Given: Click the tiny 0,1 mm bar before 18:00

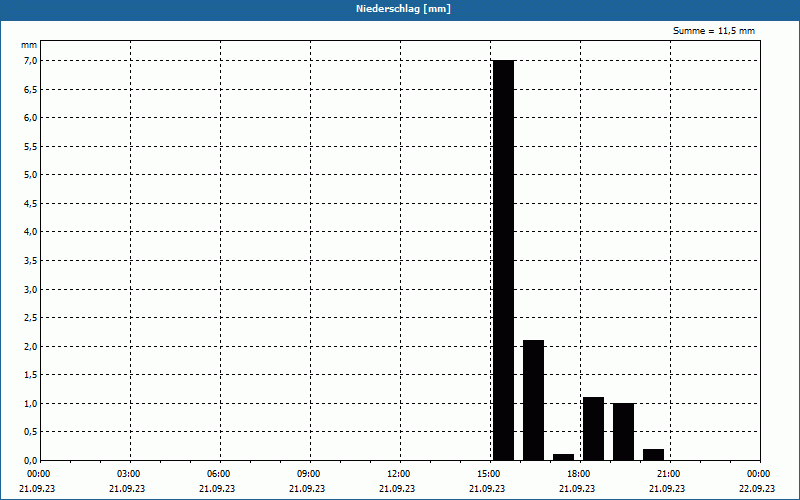Looking at the screenshot, I should click(563, 458).
